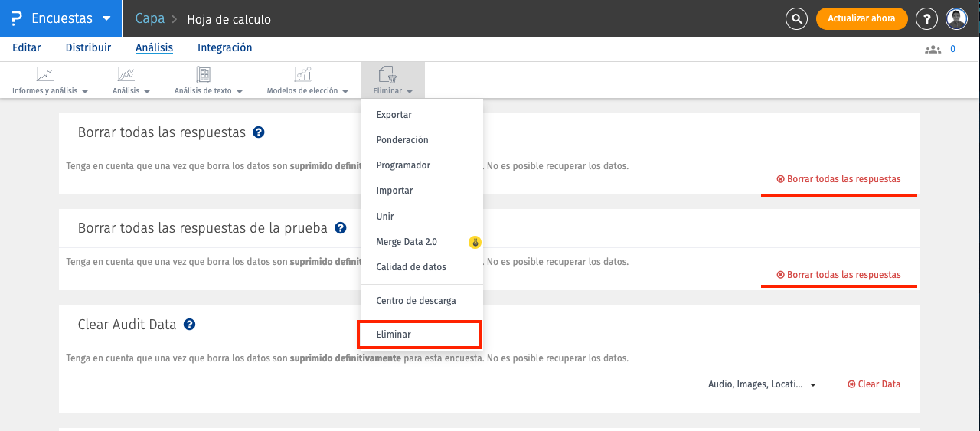This screenshot has width=980, height=431.
Task: Click the QuestionPro P logo icon
Action: [17, 18]
